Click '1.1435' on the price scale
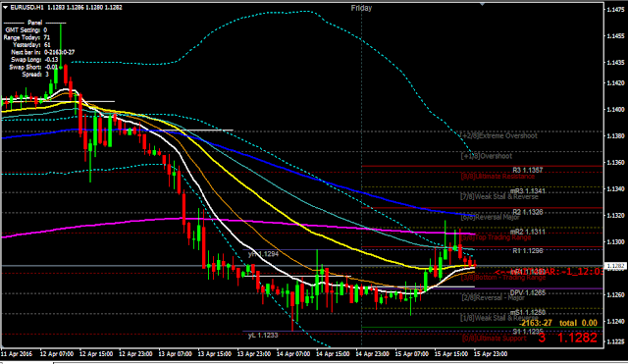This screenshot has height=364, width=628. (616, 63)
